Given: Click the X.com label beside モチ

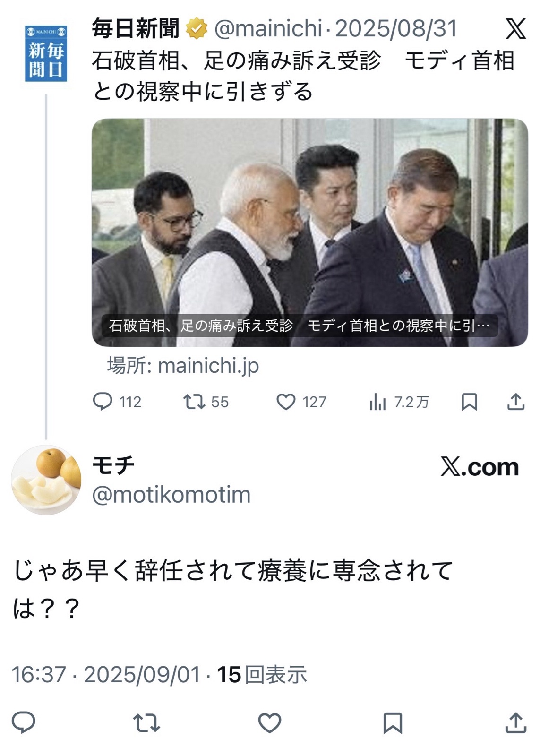Looking at the screenshot, I should coord(480,467).
